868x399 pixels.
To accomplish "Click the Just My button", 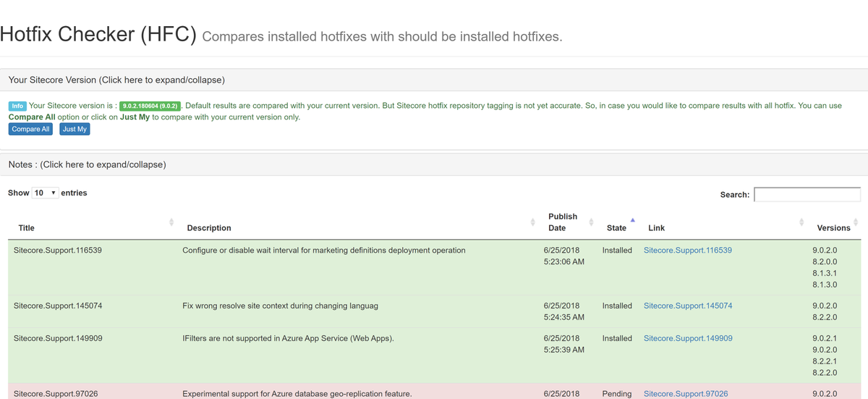I will point(75,129).
